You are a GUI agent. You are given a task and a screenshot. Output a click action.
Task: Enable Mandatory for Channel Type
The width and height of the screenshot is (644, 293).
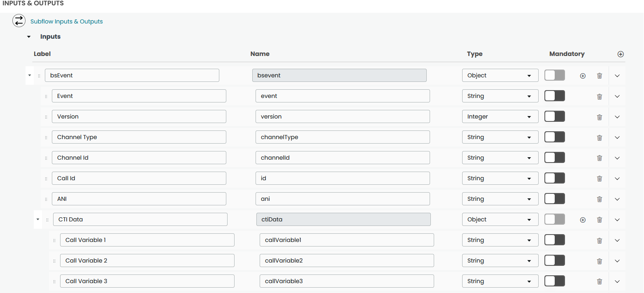pyautogui.click(x=554, y=137)
